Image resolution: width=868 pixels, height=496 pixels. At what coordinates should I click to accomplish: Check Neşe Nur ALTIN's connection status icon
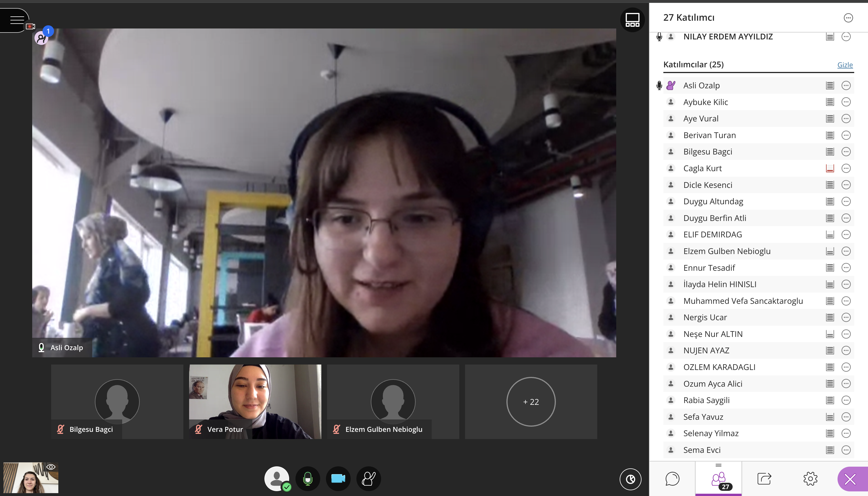pyautogui.click(x=830, y=334)
